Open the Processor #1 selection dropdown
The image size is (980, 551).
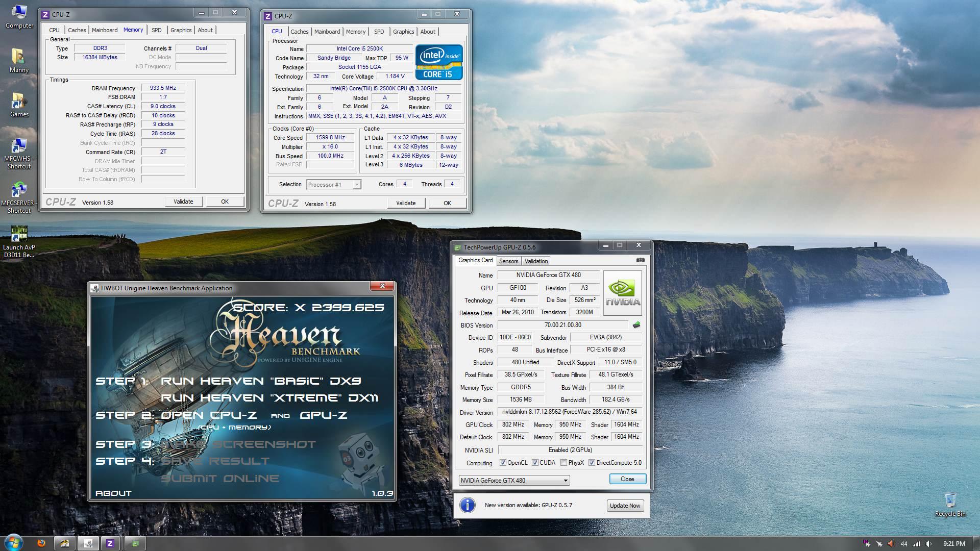pos(334,185)
